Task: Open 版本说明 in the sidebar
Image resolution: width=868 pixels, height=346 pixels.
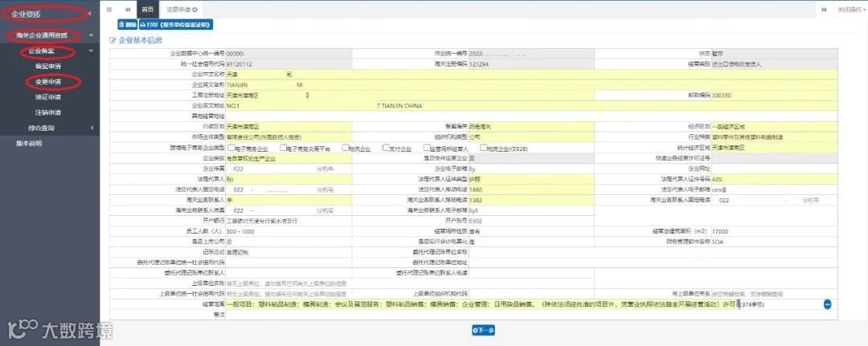Action: pyautogui.click(x=29, y=144)
